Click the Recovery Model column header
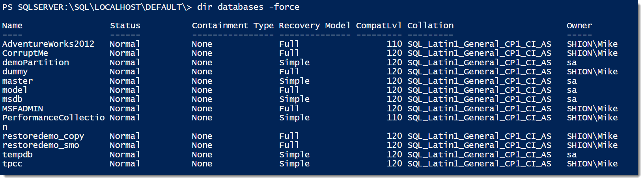This screenshot has height=181, width=644. [315, 26]
